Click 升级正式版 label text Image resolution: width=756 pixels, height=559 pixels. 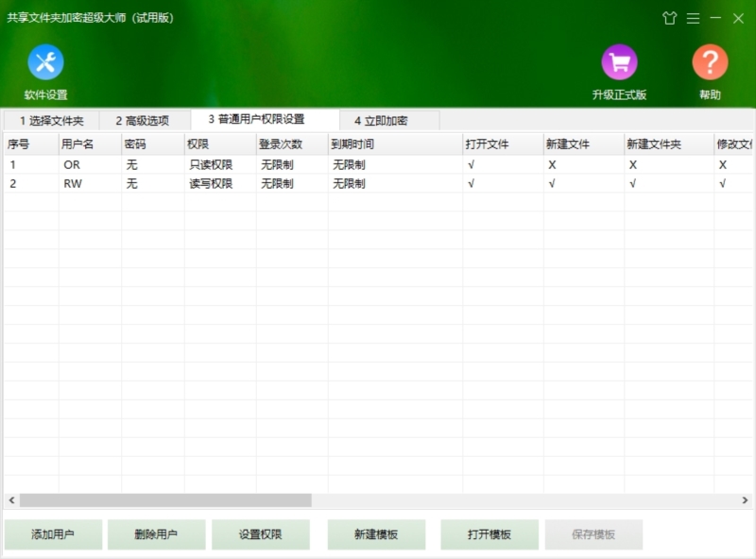(x=619, y=95)
